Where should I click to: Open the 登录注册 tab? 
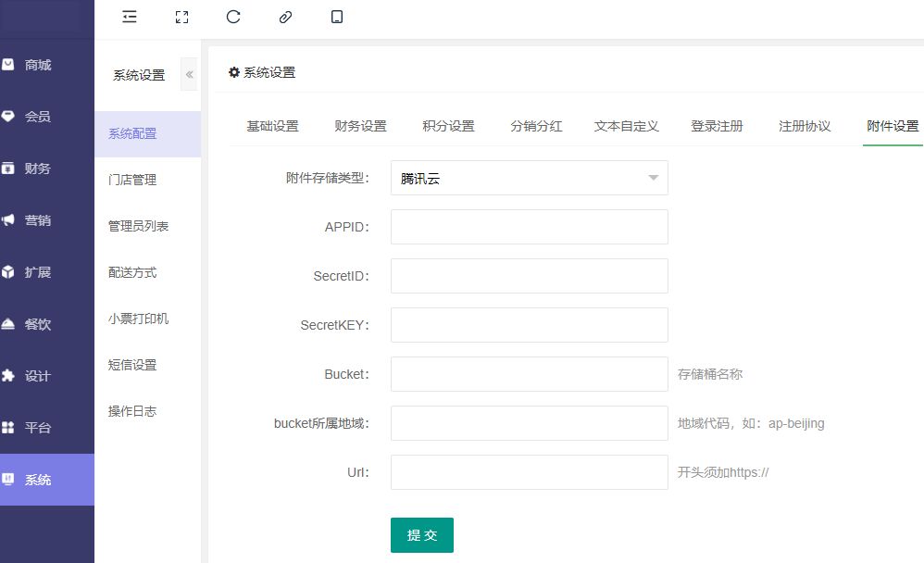pyautogui.click(x=717, y=126)
